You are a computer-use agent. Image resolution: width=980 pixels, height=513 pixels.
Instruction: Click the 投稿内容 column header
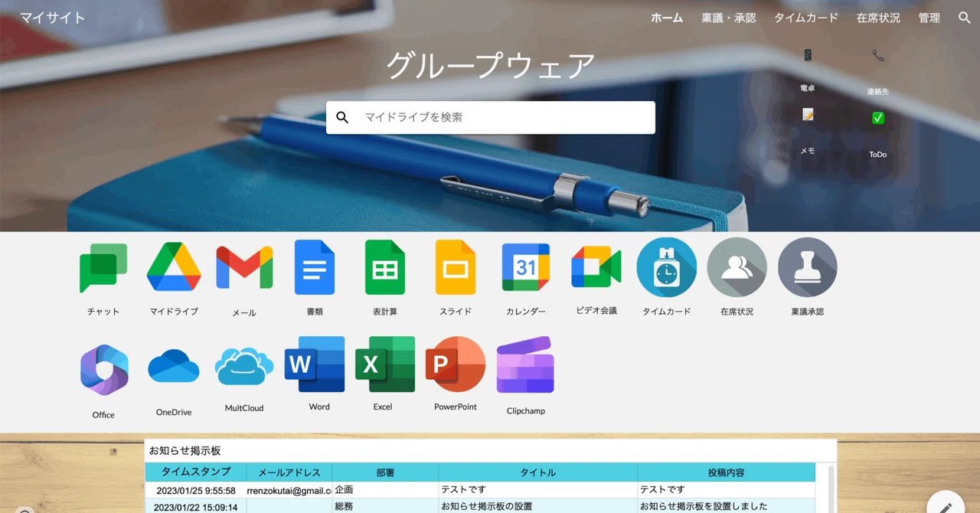[727, 472]
